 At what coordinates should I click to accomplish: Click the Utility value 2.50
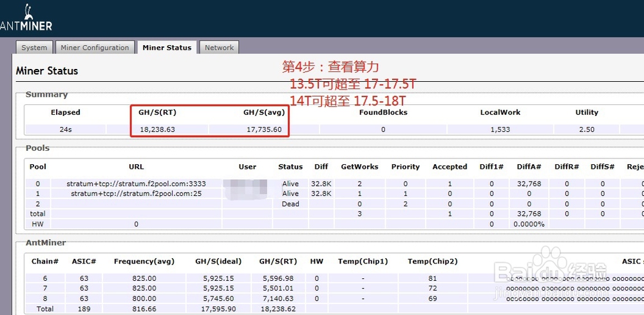point(587,129)
